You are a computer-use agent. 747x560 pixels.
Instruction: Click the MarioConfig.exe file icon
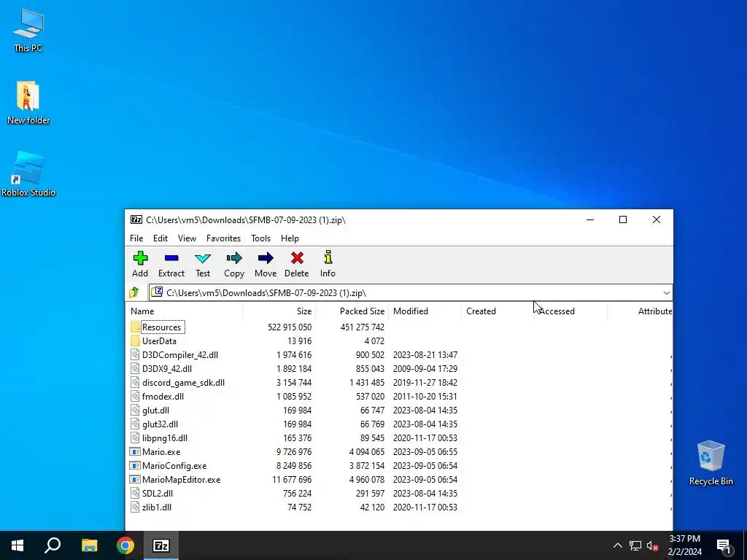(135, 466)
